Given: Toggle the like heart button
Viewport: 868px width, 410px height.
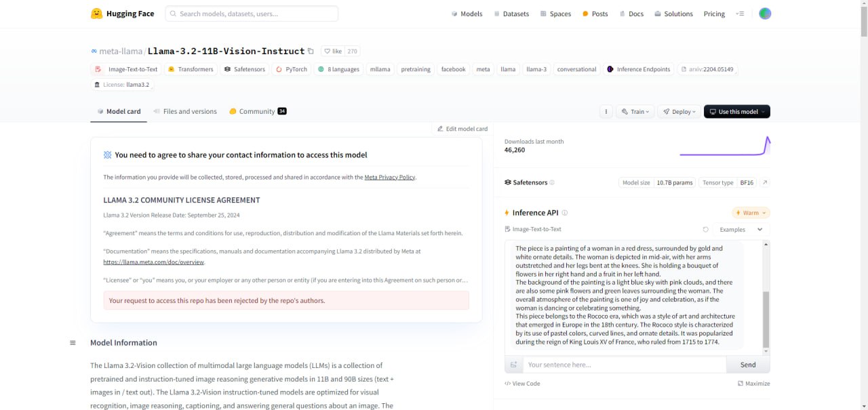Looking at the screenshot, I should point(332,51).
